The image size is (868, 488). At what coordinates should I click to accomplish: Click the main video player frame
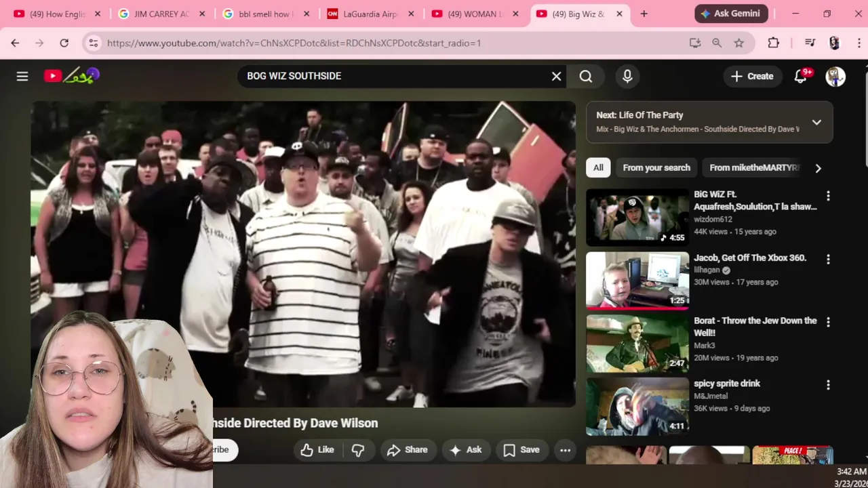303,254
